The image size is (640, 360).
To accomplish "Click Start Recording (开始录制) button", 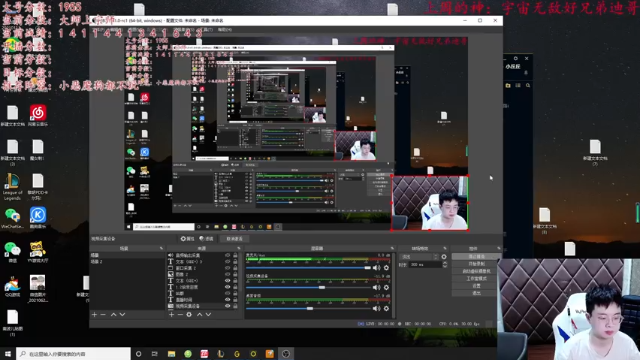I will coord(476,264).
